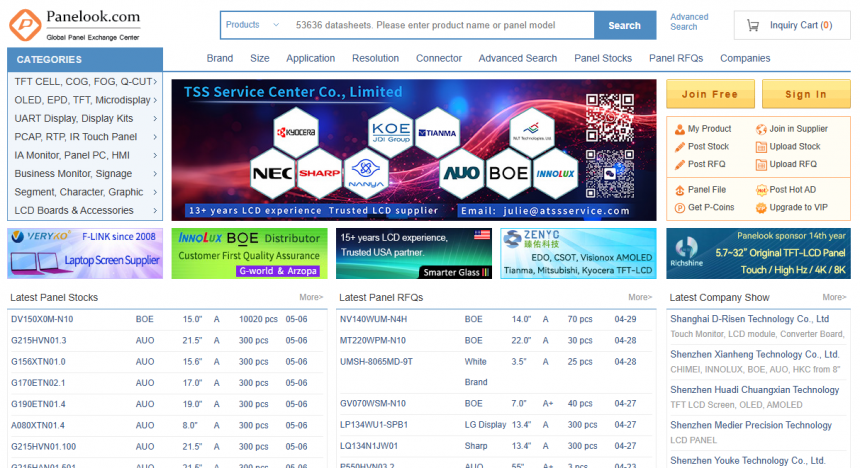
Task: Click More> for Latest Panel Stocks
Action: (x=311, y=297)
